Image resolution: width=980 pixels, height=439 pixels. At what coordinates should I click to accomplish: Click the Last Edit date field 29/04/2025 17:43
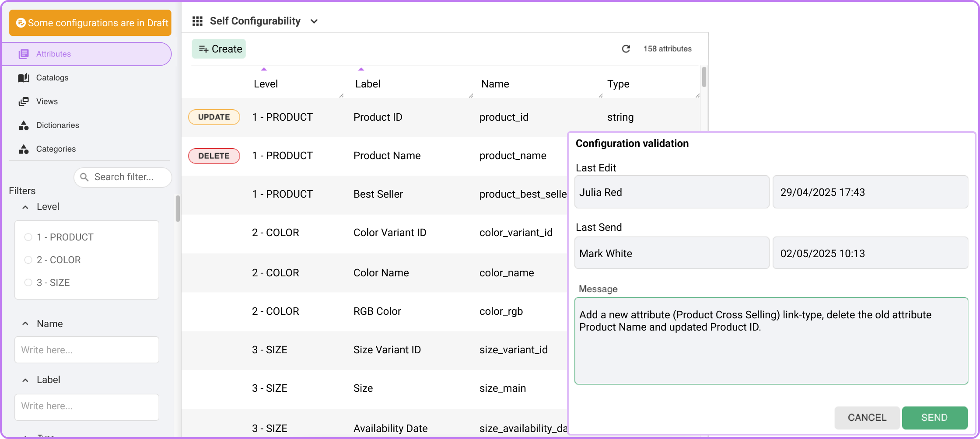click(870, 192)
